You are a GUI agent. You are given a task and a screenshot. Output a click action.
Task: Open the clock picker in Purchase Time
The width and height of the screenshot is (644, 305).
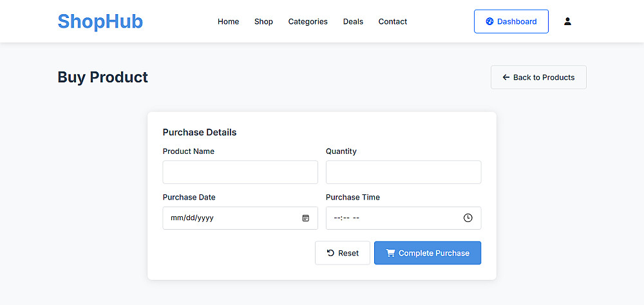[x=468, y=218]
